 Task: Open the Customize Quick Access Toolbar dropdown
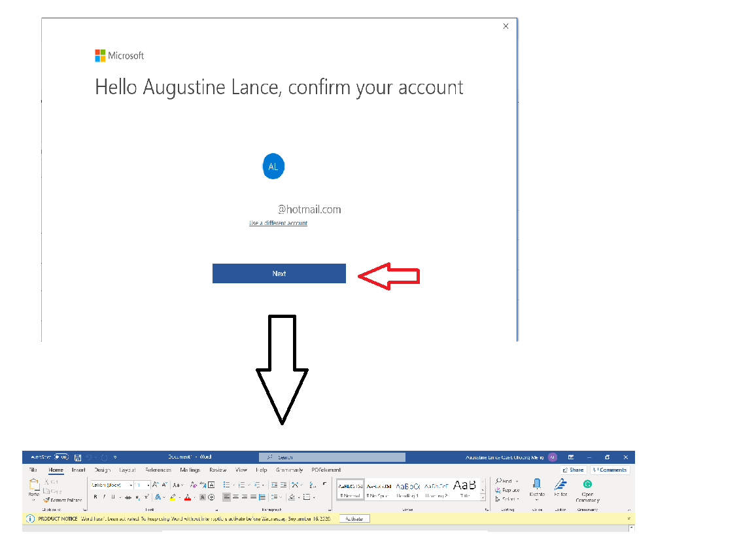(x=115, y=457)
